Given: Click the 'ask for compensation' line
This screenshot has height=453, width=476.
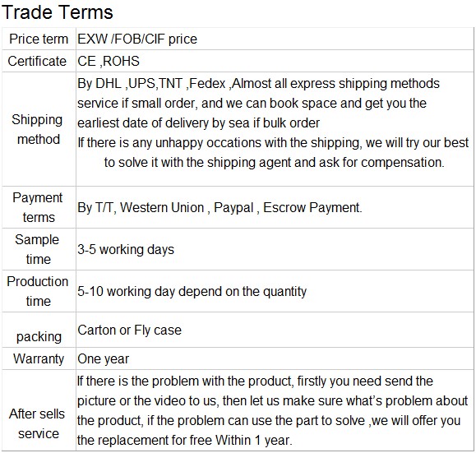Looking at the screenshot, I should coord(274,163).
